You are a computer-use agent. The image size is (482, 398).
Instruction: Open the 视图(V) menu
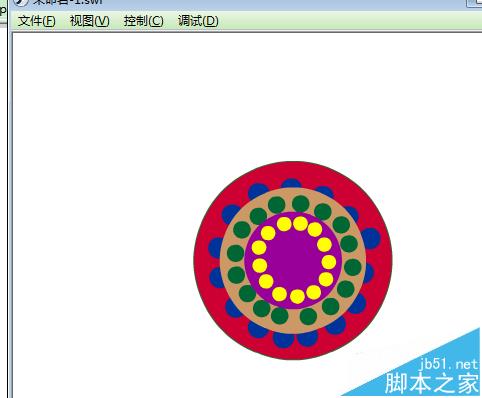pos(89,21)
